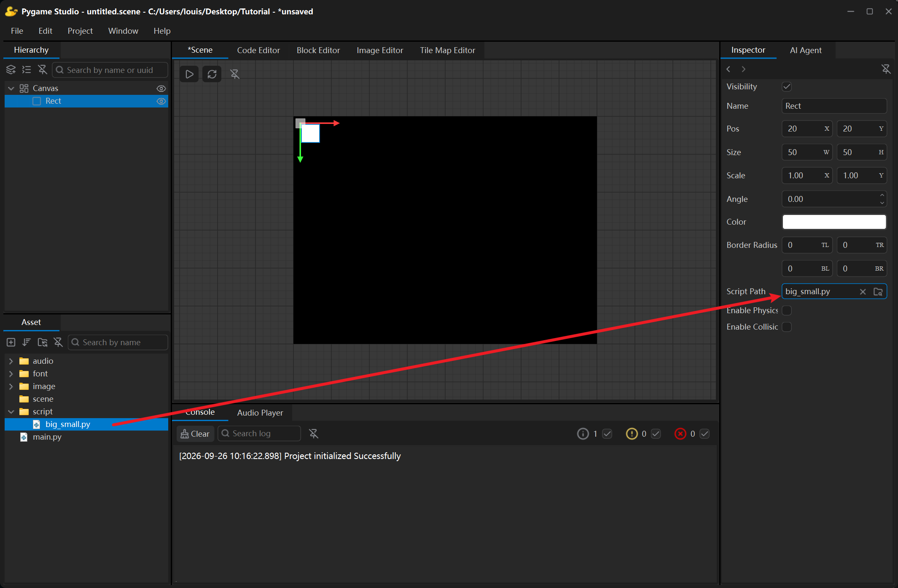The image size is (898, 588).
Task: Toggle the warning log filter checkbox
Action: click(x=656, y=434)
